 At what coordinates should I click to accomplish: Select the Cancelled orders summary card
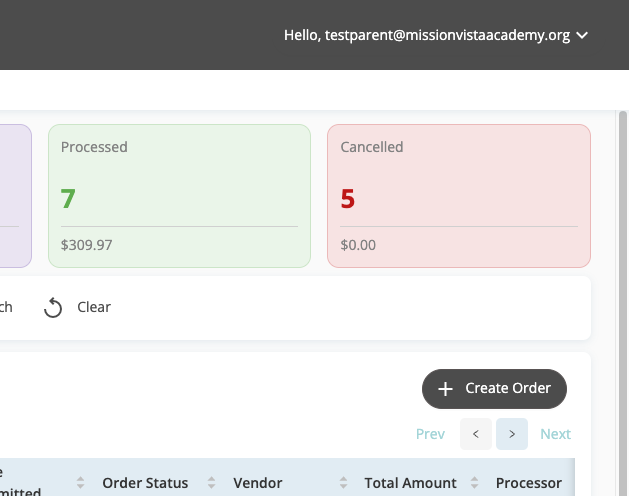pos(459,196)
